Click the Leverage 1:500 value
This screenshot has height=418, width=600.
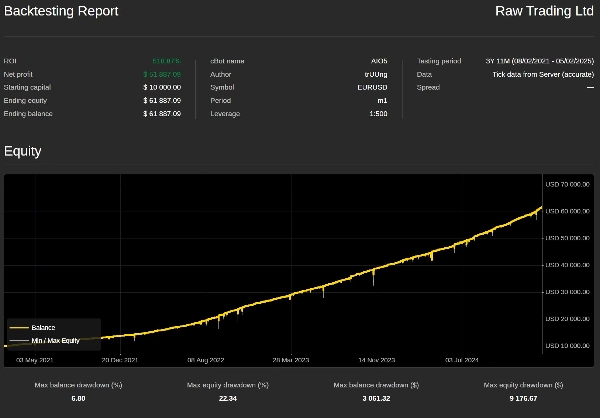click(x=378, y=113)
